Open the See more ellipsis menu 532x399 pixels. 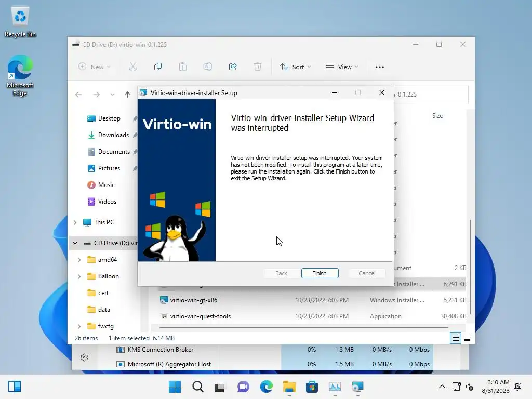coord(380,67)
